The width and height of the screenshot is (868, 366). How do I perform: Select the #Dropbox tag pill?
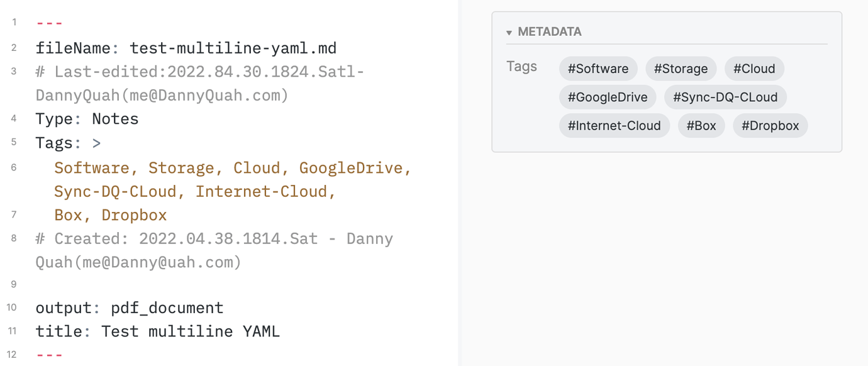click(x=770, y=125)
